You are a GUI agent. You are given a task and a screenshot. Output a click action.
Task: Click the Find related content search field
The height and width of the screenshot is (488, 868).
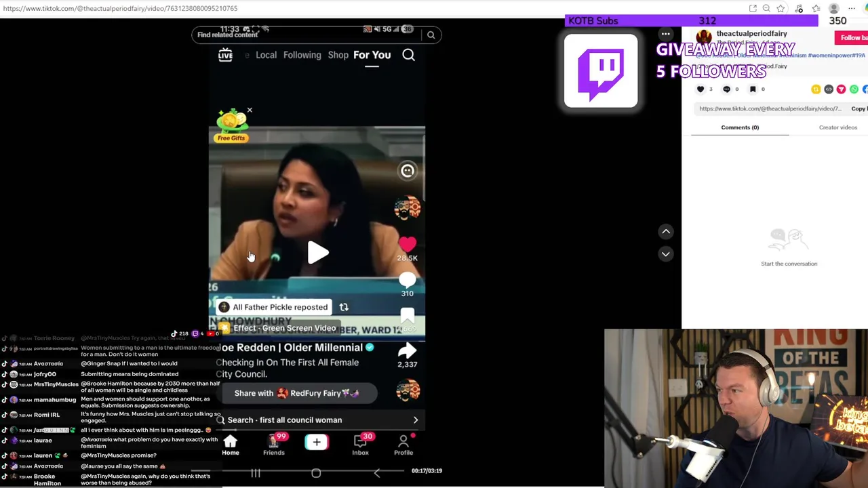coord(317,35)
